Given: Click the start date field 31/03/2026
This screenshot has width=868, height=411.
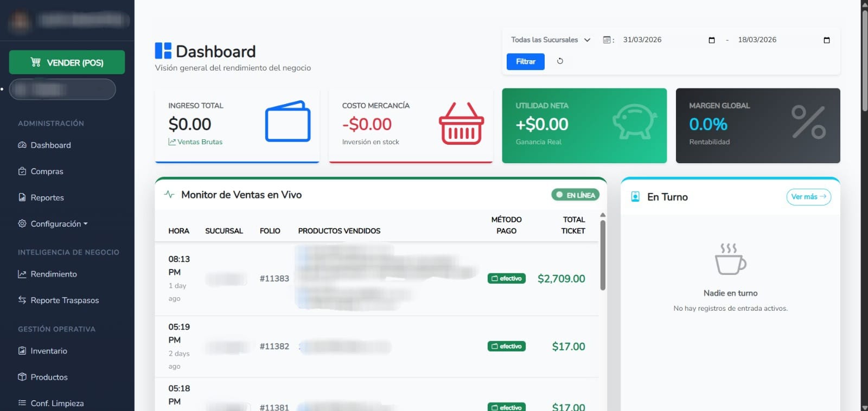Looking at the screenshot, I should point(642,40).
